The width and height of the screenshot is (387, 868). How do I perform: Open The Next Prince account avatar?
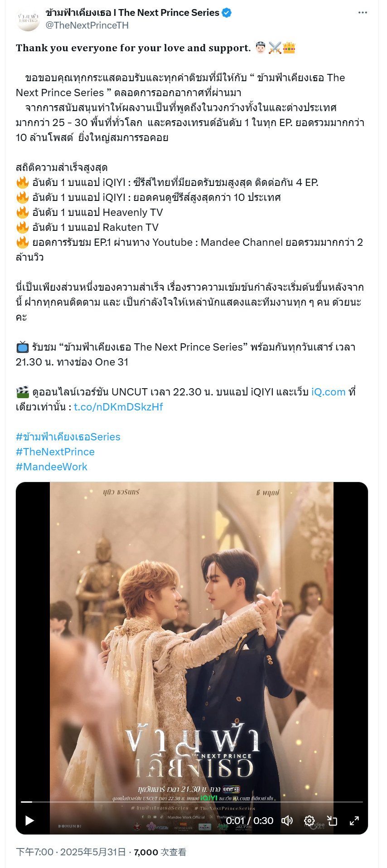point(28,19)
